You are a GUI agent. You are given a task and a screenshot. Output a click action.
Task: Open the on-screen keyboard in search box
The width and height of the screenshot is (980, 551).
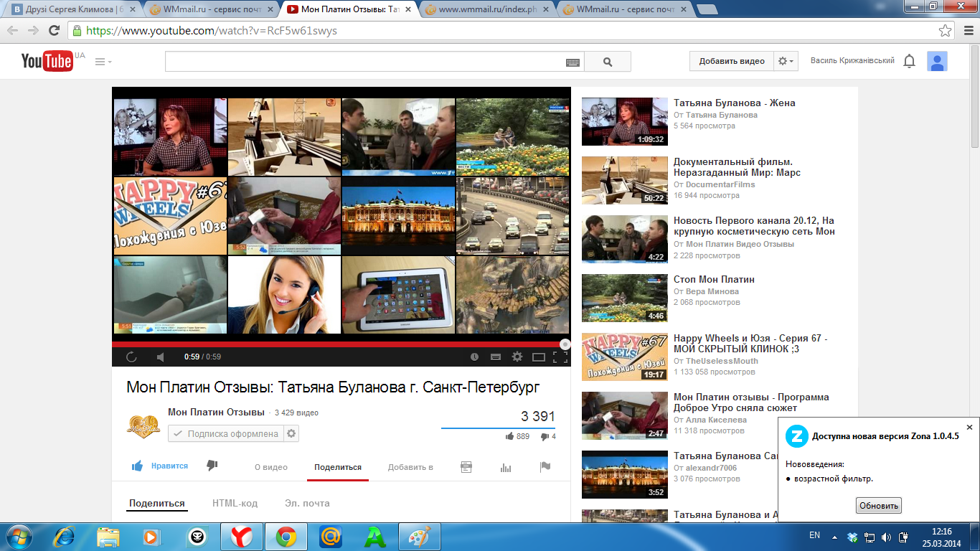coord(573,62)
